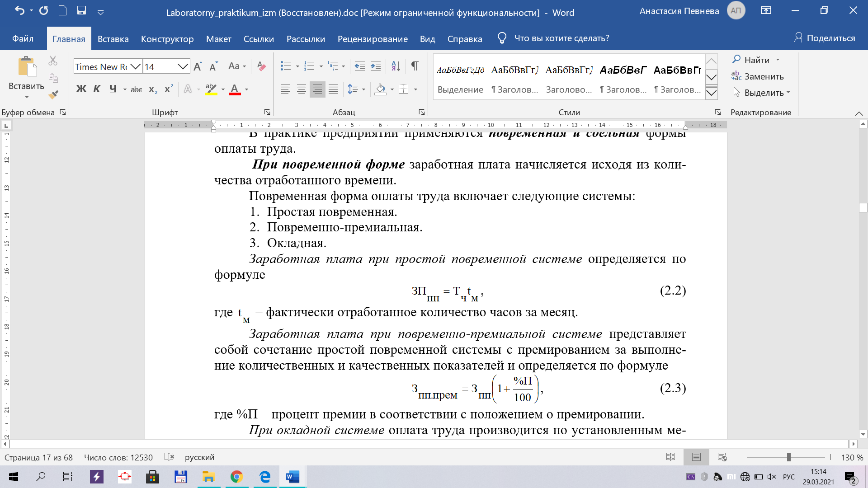Center align the paragraph

click(x=302, y=89)
